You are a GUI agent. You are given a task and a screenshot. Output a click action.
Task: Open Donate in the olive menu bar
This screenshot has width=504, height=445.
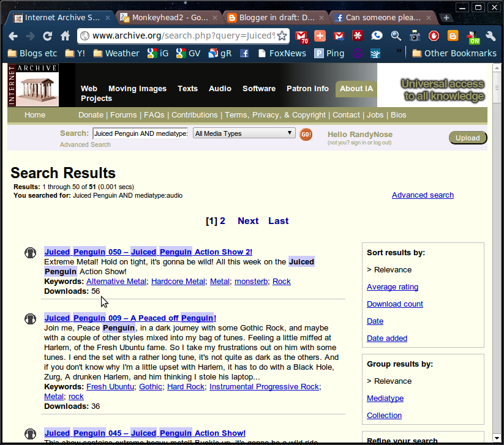pos(91,115)
